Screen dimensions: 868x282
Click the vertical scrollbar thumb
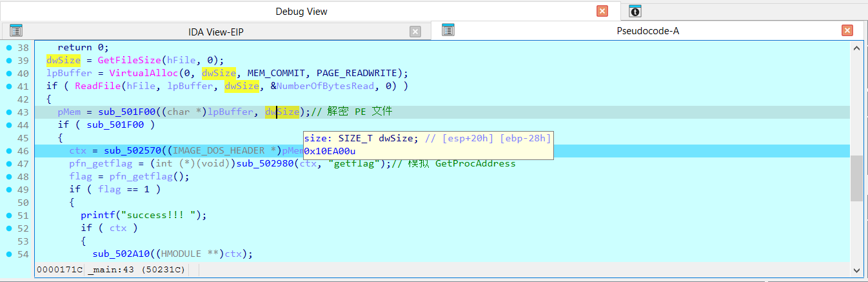tap(856, 178)
